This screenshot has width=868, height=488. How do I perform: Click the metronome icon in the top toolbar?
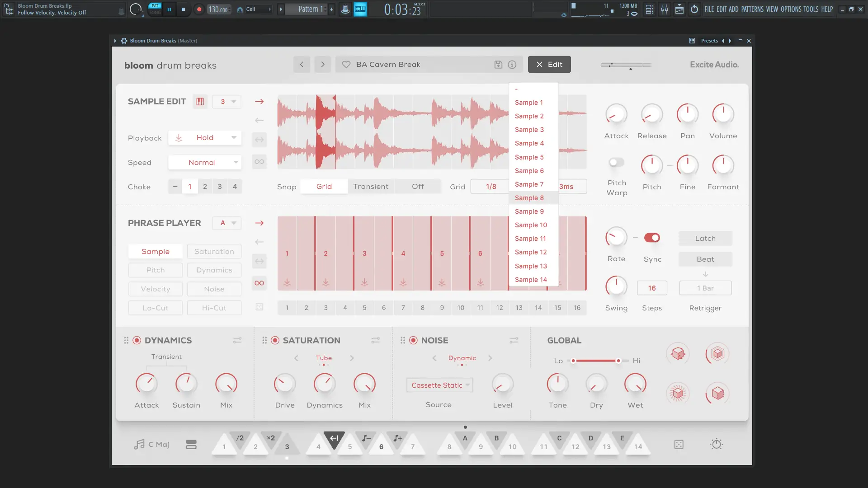[345, 9]
